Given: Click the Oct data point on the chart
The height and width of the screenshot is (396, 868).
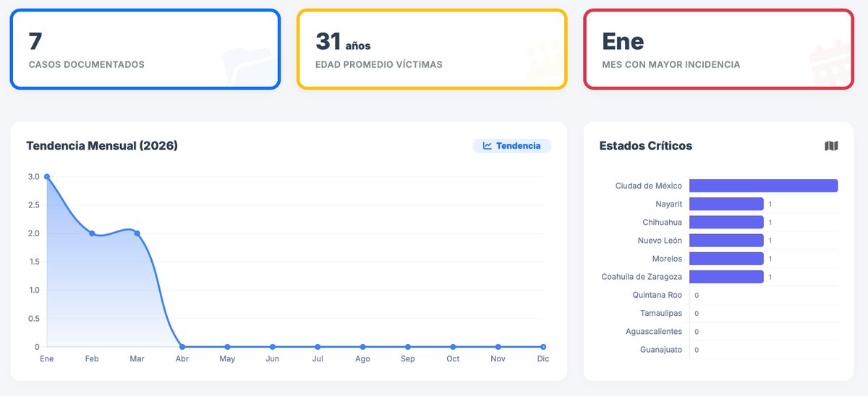Looking at the screenshot, I should click(x=453, y=347).
